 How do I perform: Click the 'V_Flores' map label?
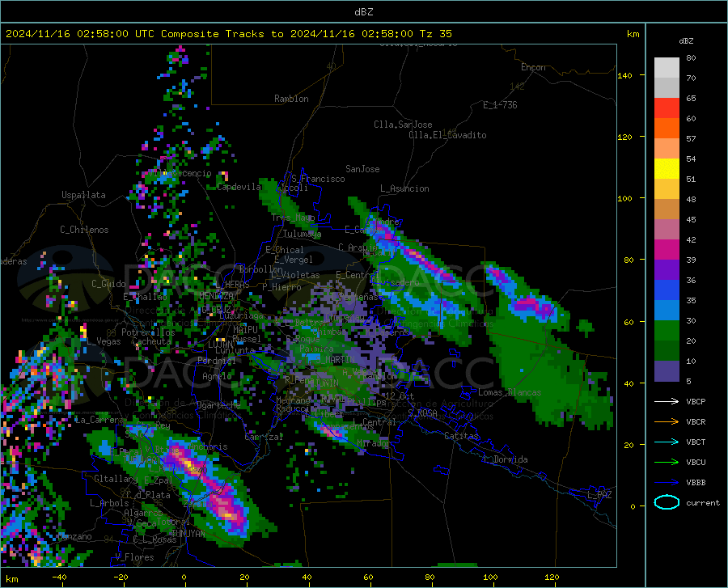(x=134, y=557)
